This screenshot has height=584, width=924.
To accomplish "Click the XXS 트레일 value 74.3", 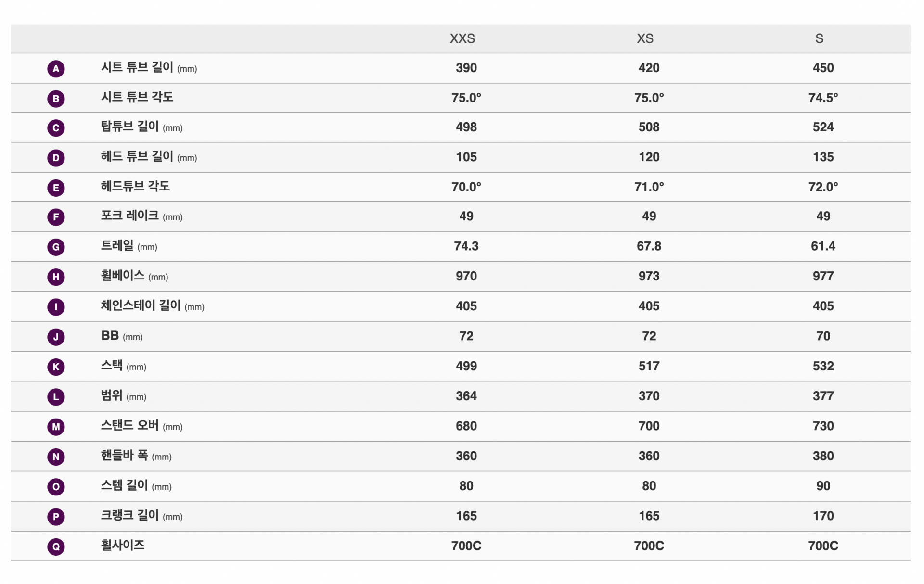I will (x=466, y=246).
